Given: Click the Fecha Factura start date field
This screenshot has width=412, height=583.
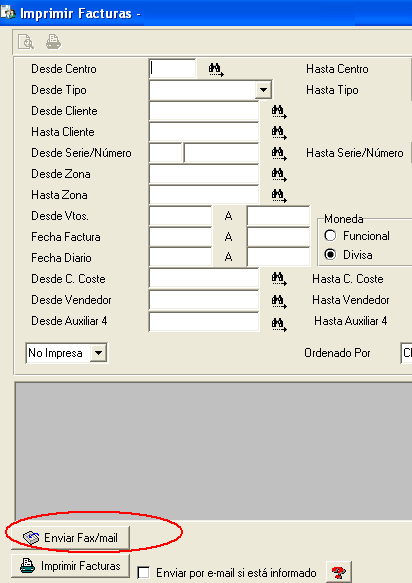Looking at the screenshot, I should click(x=180, y=237).
